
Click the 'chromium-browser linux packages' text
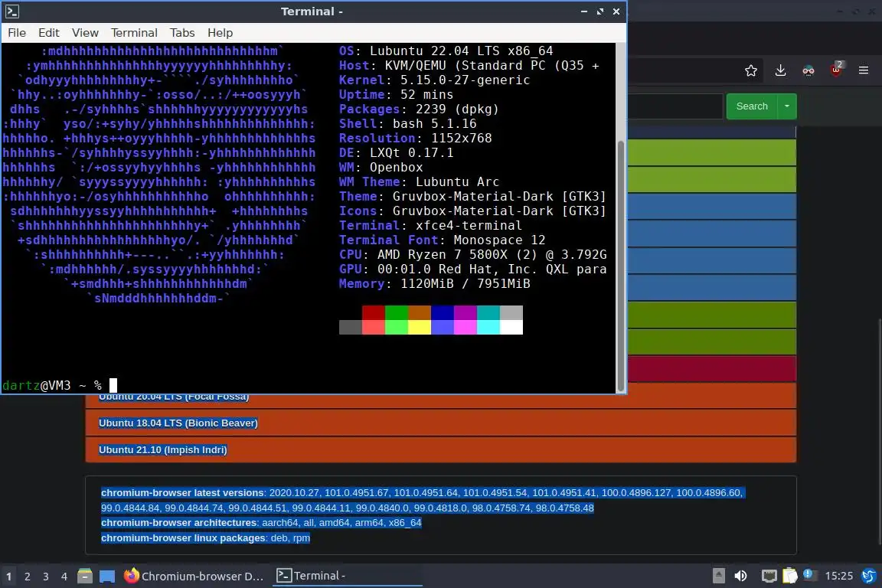[184, 538]
